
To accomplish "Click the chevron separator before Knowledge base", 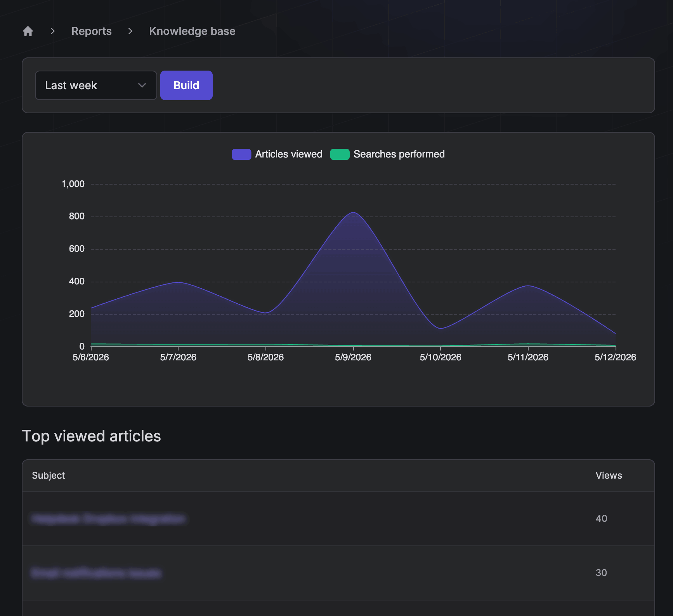I will 130,31.
